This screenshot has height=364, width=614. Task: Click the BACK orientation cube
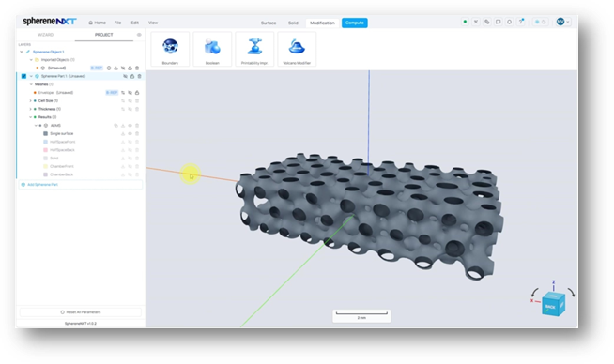point(553,304)
